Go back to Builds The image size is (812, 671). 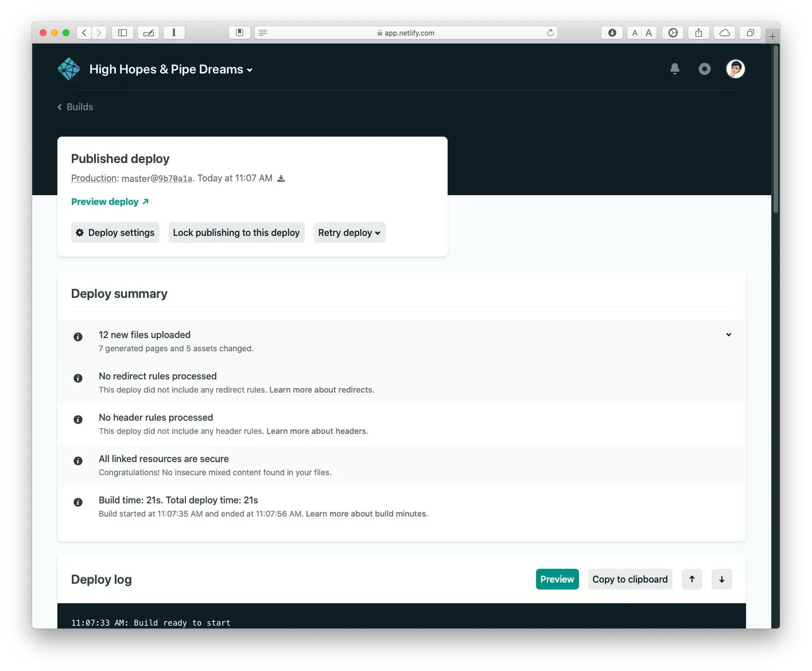pos(75,107)
